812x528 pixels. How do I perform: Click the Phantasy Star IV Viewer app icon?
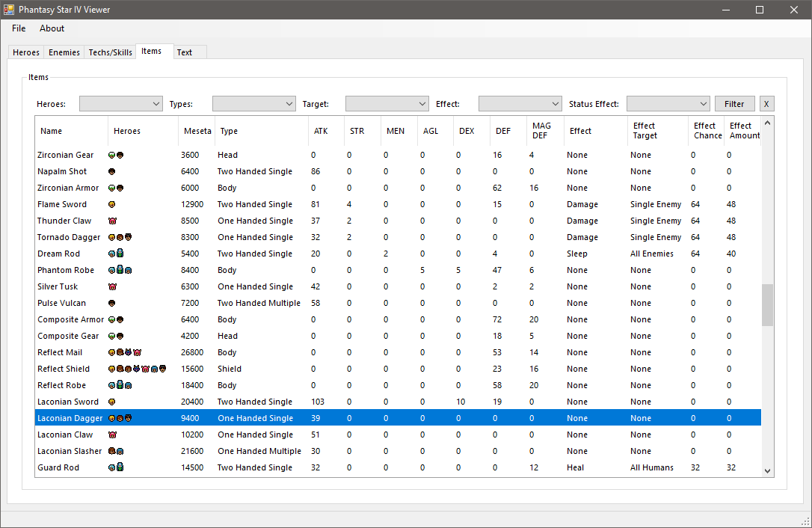[x=9, y=9]
